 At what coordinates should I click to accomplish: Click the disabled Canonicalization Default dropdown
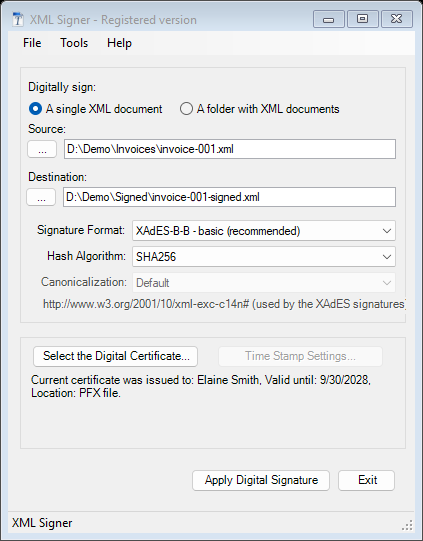coord(264,283)
